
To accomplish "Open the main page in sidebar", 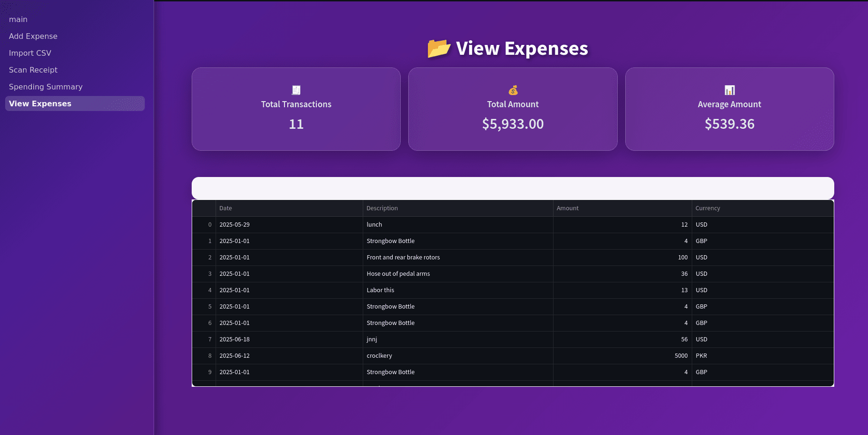I will pos(18,19).
